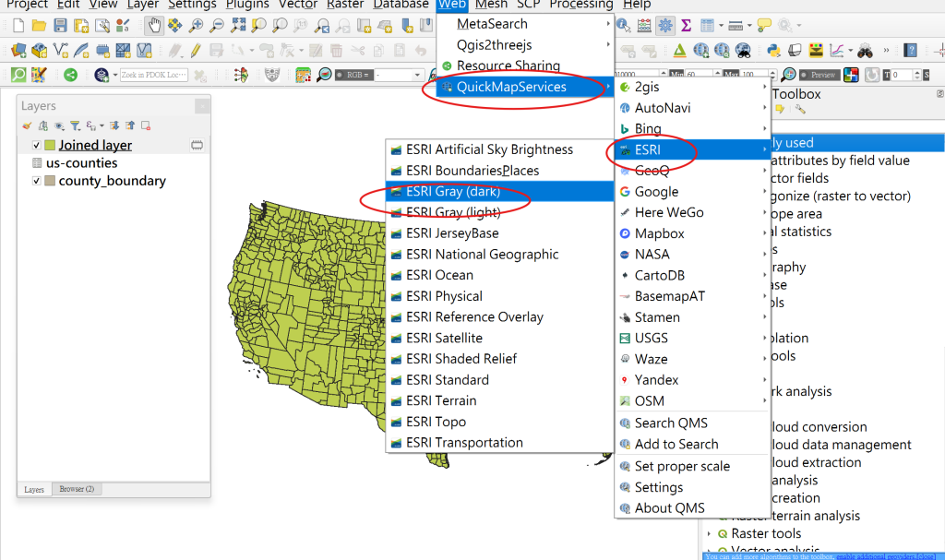945x560 pixels.
Task: Choose Qgis2threejs from Web menu
Action: (525, 45)
